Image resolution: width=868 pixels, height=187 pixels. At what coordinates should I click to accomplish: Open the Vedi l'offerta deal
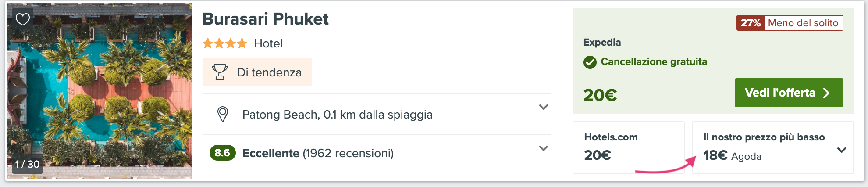789,93
